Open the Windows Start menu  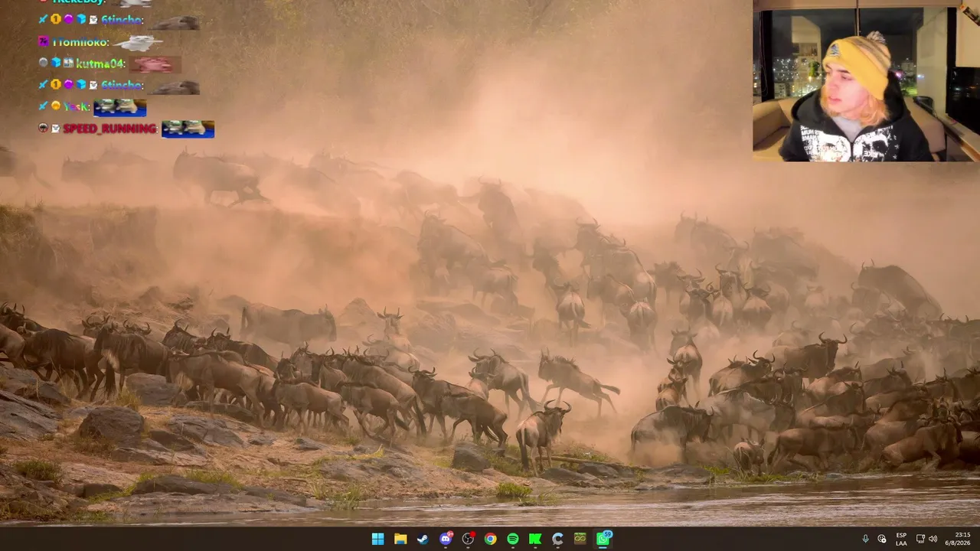[377, 539]
